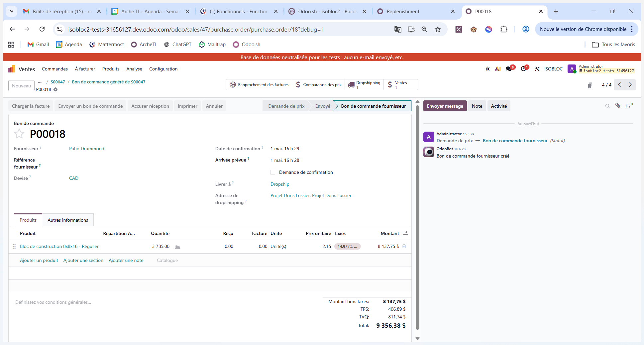
Task: Expand the breadcrumb ellipsis menu
Action: coord(40,82)
